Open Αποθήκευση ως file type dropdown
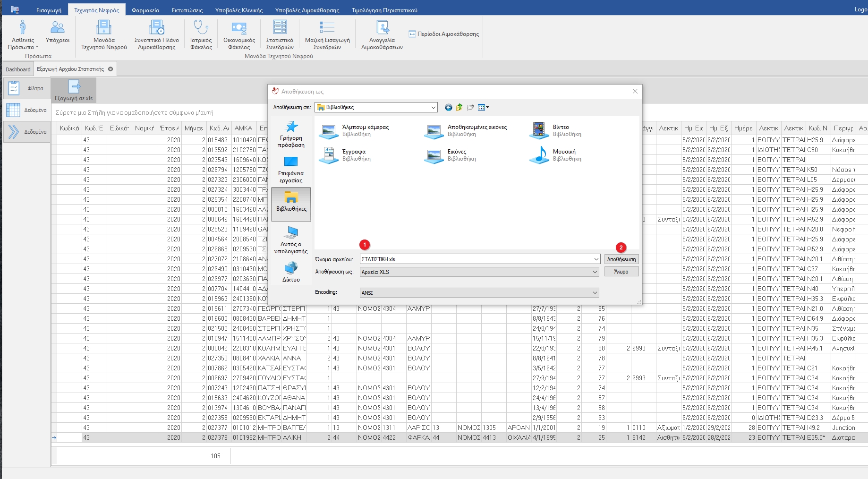This screenshot has height=479, width=868. tap(595, 272)
